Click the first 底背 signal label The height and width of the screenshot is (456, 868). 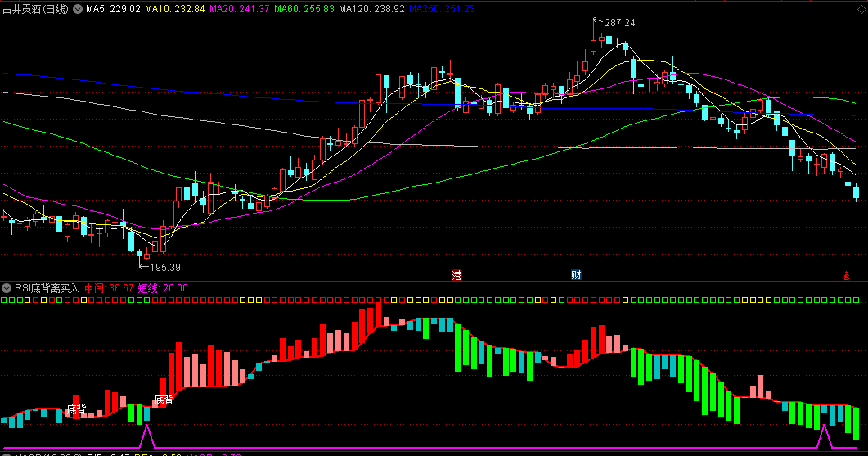(x=76, y=410)
